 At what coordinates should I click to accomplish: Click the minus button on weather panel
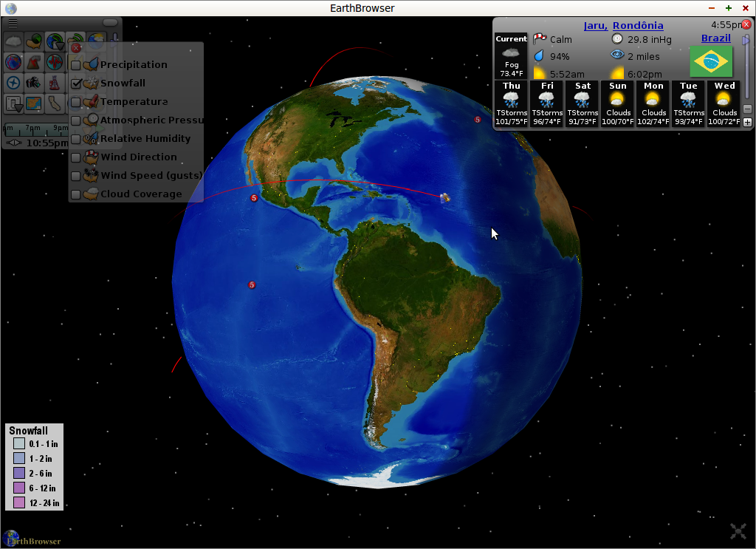tap(747, 109)
